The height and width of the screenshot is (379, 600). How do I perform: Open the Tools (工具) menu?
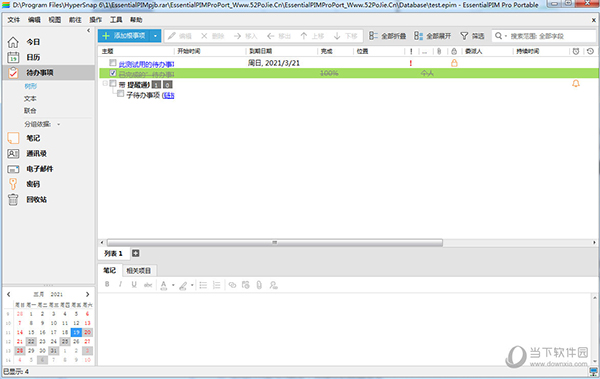point(116,20)
